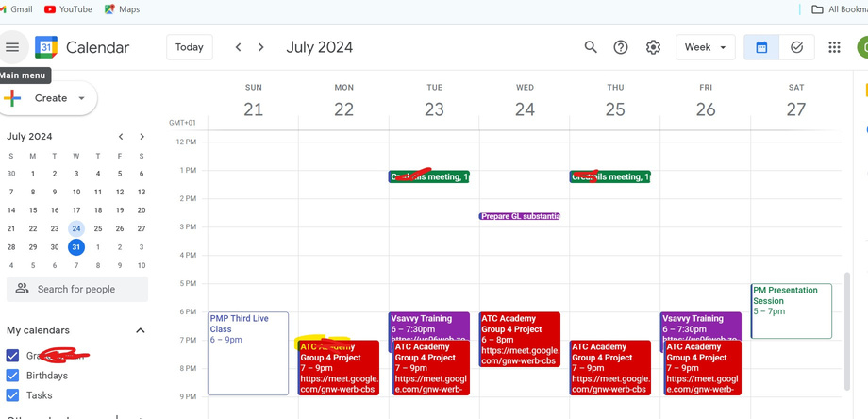The image size is (868, 419).
Task: Toggle the Tasks calendar checkbox
Action: (x=12, y=395)
